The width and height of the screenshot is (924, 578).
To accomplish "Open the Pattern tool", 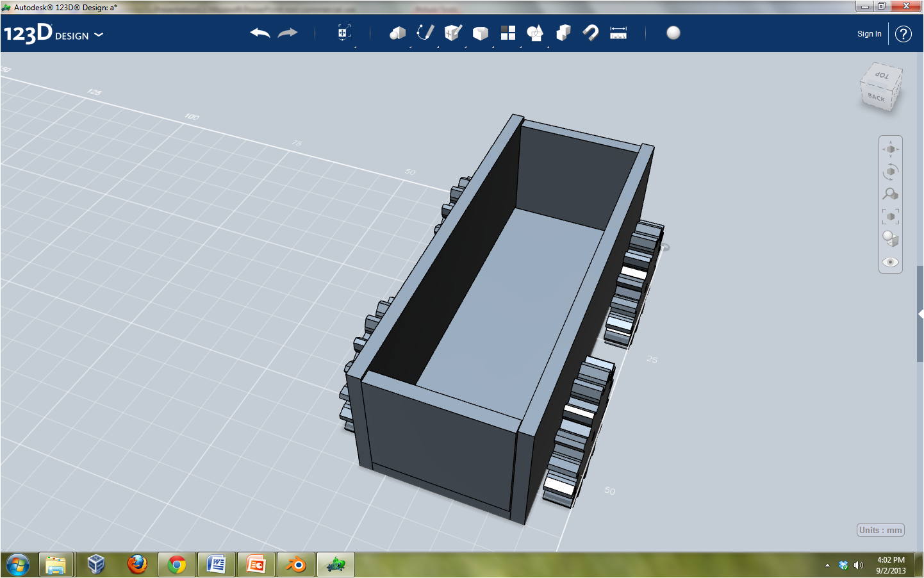I will (x=508, y=33).
